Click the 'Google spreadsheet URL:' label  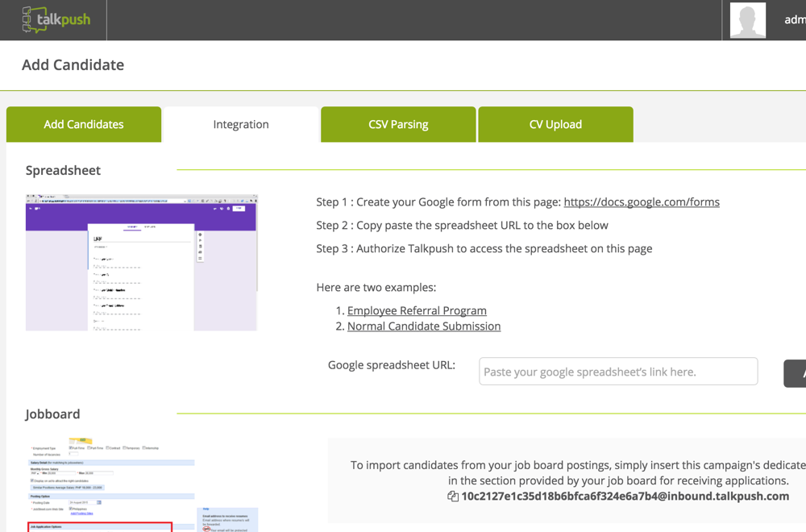[x=392, y=365]
